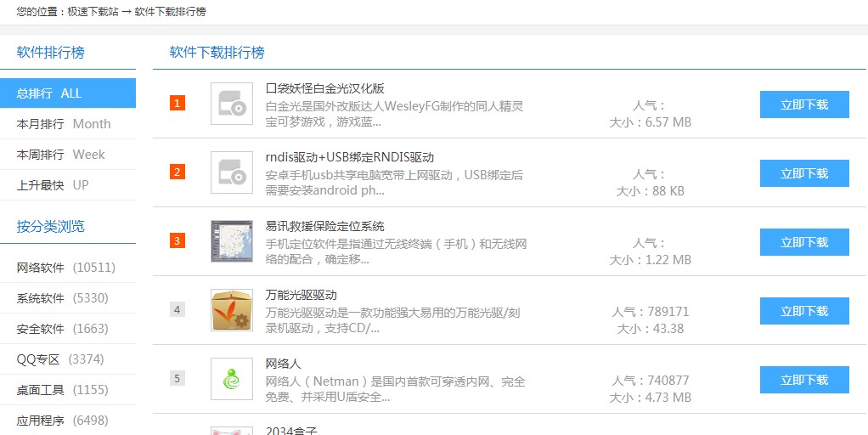Click the gray rank 4 badge

tap(177, 309)
